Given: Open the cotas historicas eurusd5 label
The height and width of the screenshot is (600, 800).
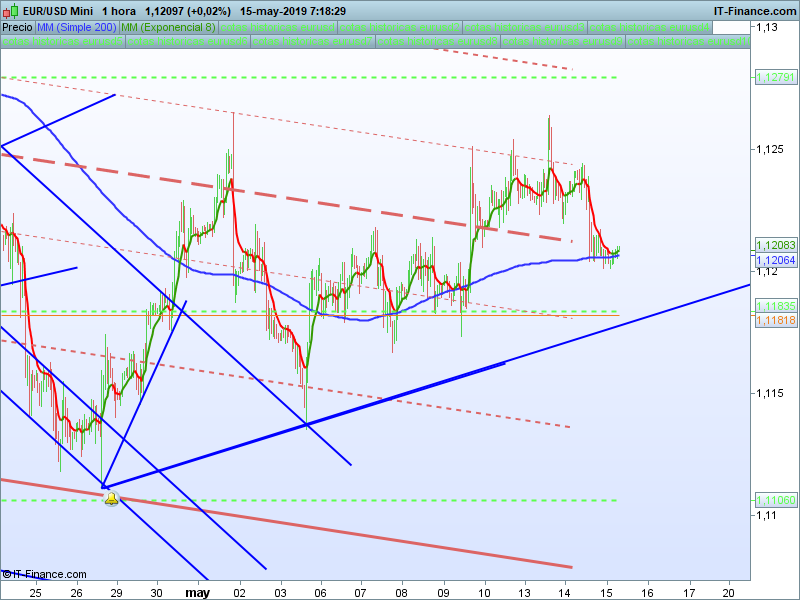Looking at the screenshot, I should (63, 41).
